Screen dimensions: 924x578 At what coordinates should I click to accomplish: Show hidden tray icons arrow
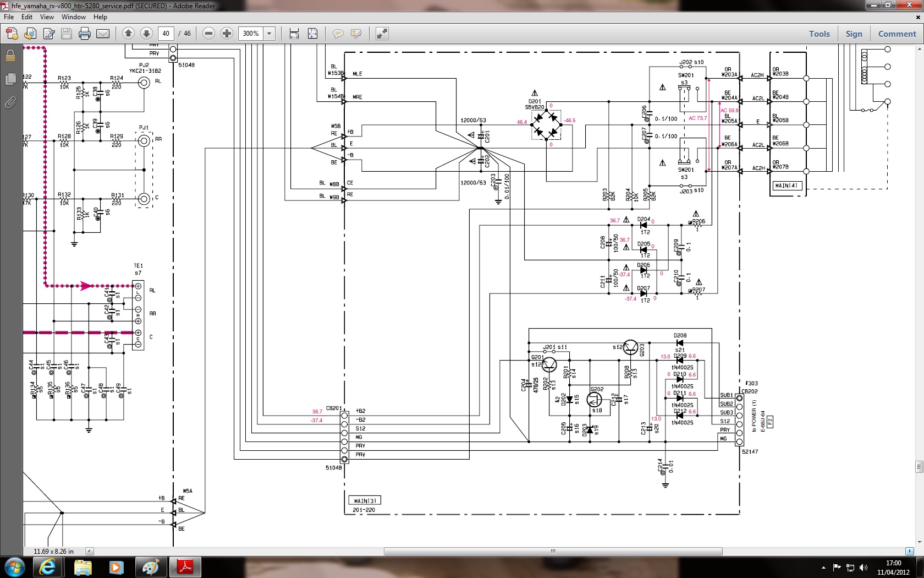(823, 568)
